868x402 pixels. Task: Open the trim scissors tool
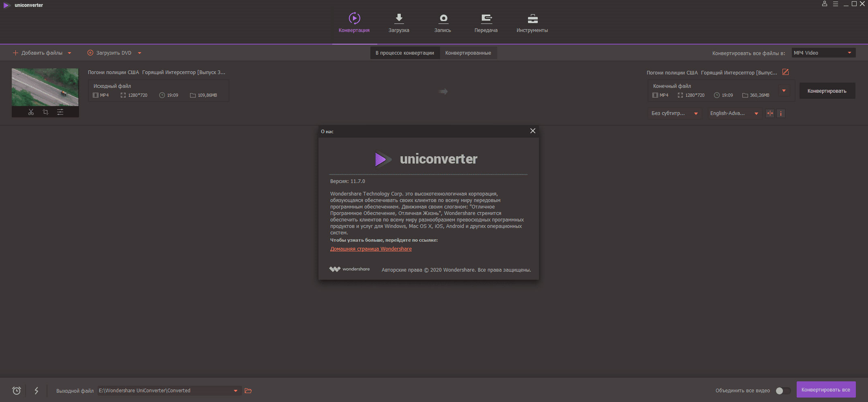pos(31,112)
